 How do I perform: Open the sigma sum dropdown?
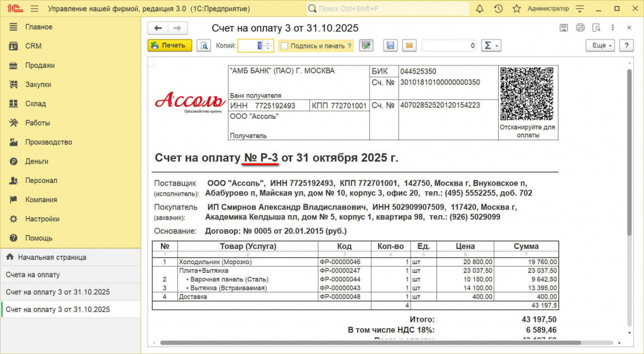491,45
